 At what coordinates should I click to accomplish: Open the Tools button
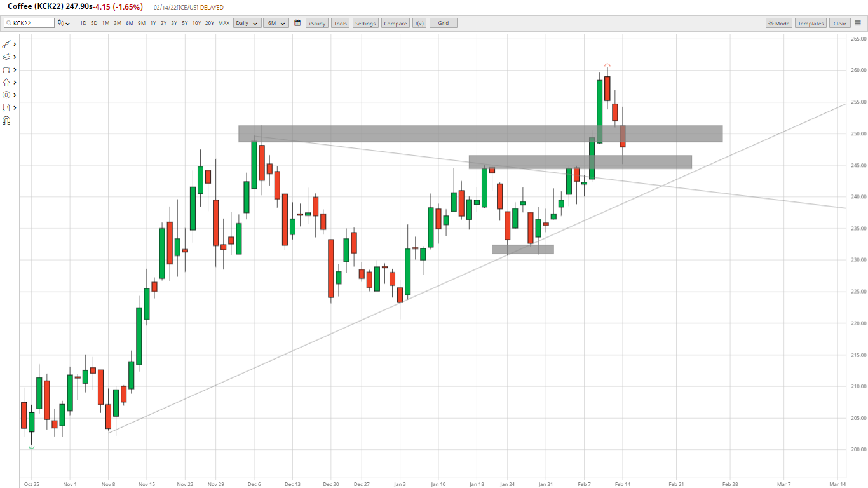coord(341,23)
